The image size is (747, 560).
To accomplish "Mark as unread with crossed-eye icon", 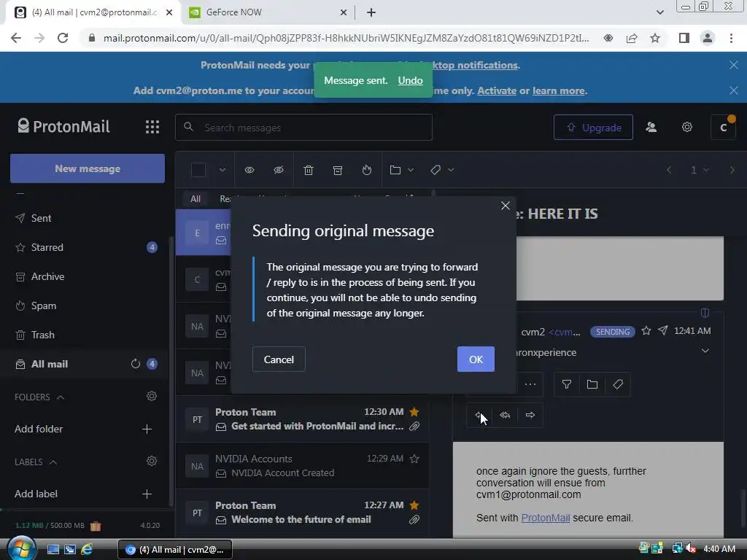I will 279,170.
